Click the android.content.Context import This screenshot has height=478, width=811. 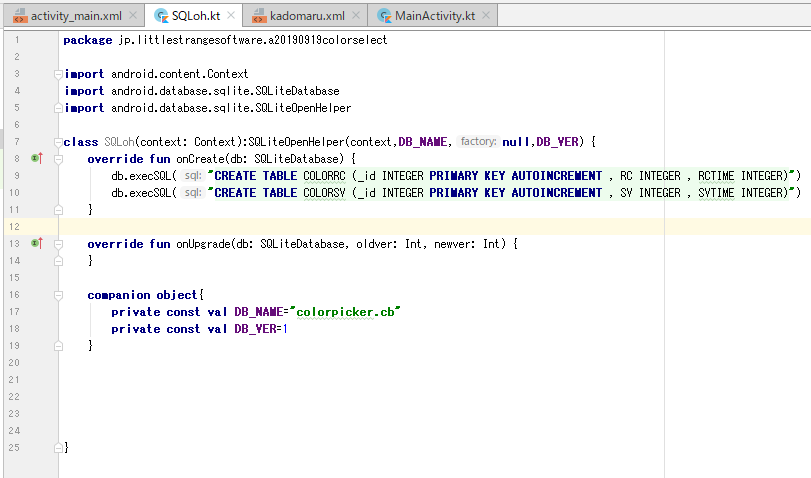coord(179,74)
